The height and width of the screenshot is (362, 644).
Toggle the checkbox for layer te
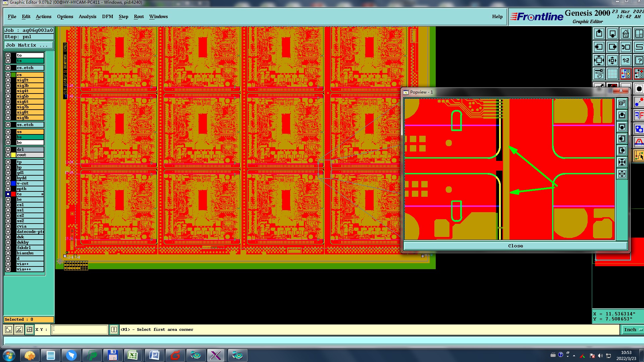[8, 194]
